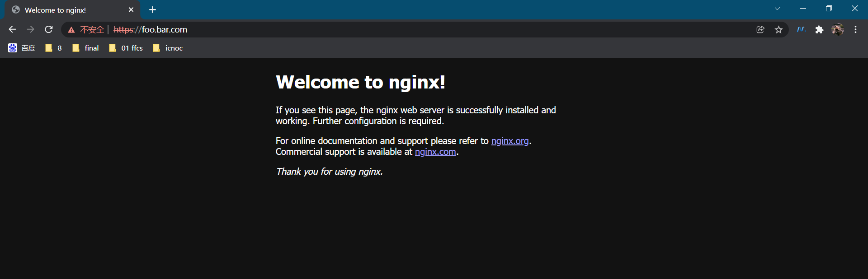Follow the nginx.com link

(x=435, y=152)
